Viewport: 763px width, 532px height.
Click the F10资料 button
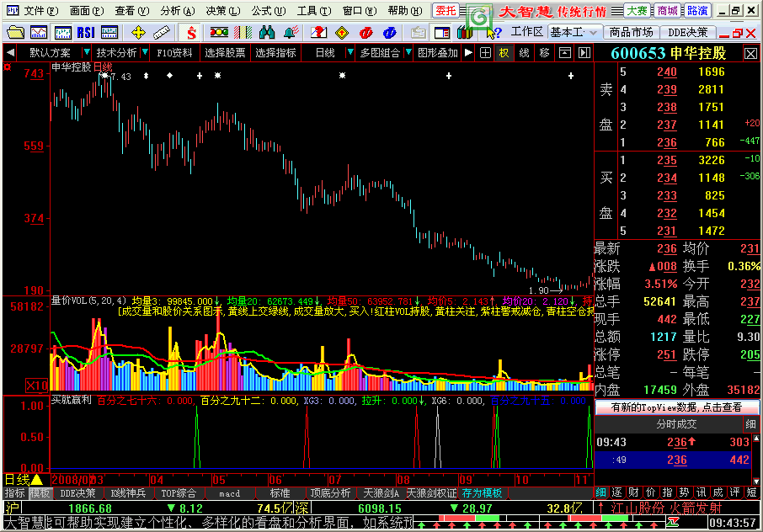174,52
